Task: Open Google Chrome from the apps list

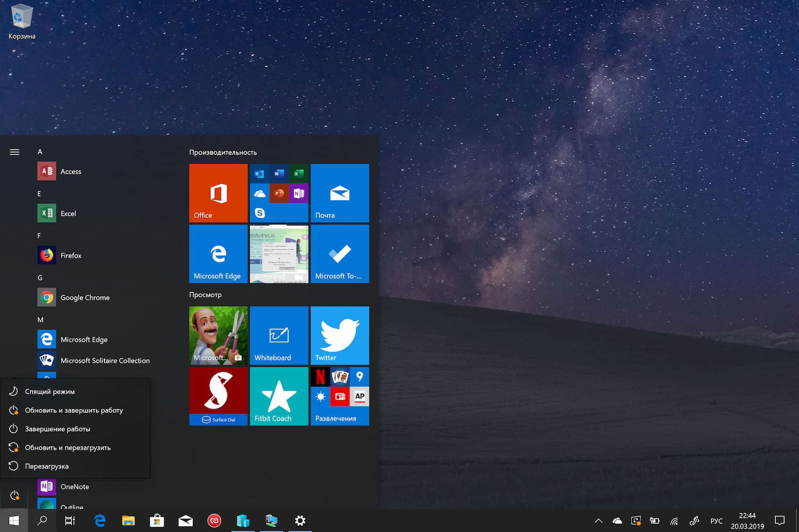Action: [85, 297]
